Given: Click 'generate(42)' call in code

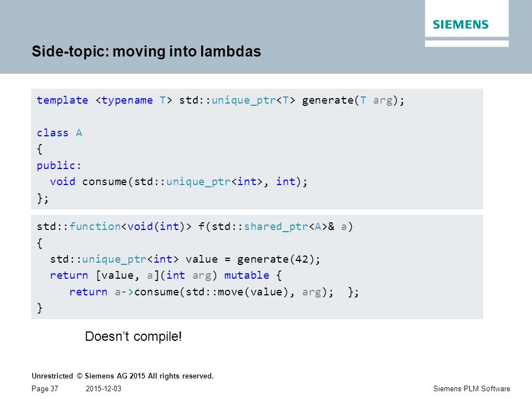Looking at the screenshot, I should (275, 259).
